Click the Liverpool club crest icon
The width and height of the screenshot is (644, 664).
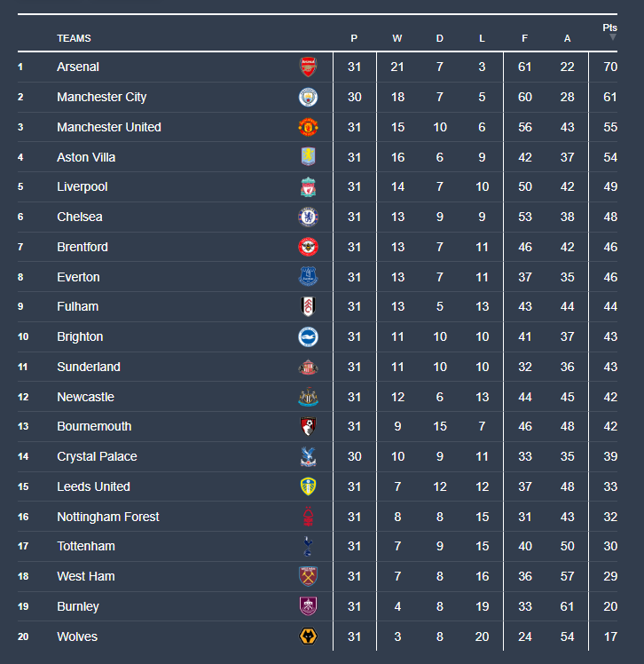click(x=308, y=187)
